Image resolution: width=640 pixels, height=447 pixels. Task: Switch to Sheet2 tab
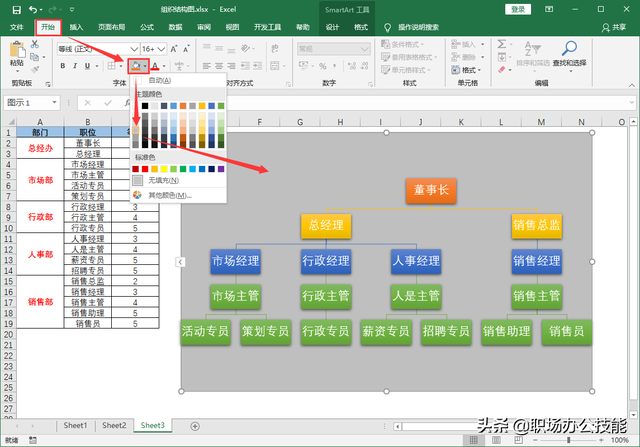coord(114,425)
